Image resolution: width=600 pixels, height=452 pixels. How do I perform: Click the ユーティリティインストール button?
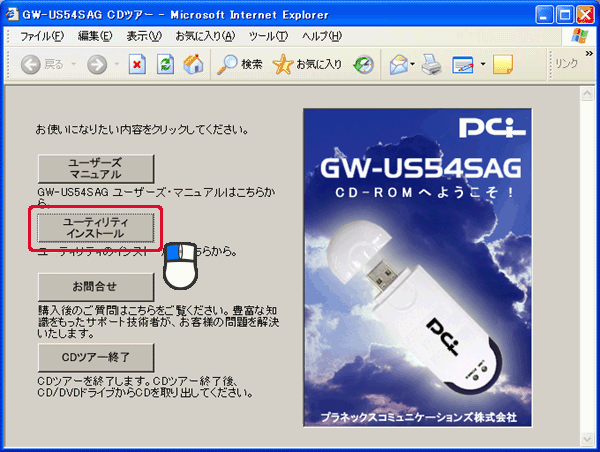[96, 228]
